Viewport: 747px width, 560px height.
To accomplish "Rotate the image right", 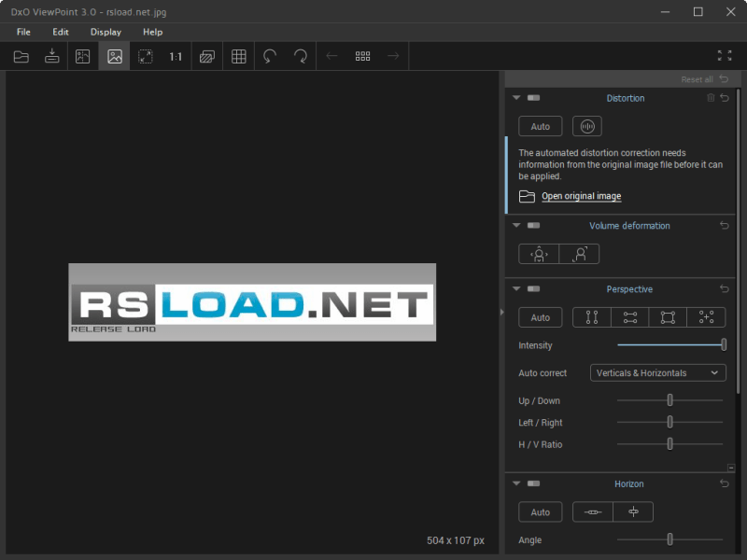I will [301, 56].
